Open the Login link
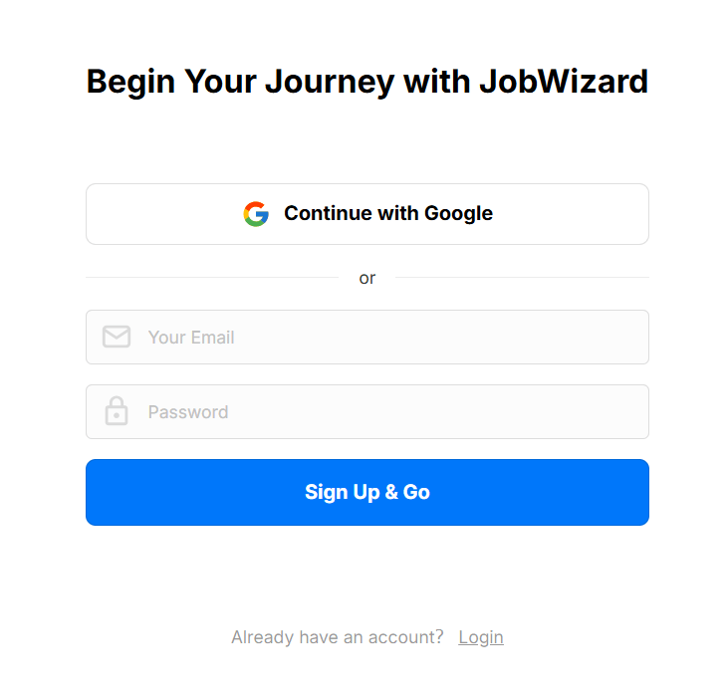This screenshot has width=728, height=700. [481, 637]
